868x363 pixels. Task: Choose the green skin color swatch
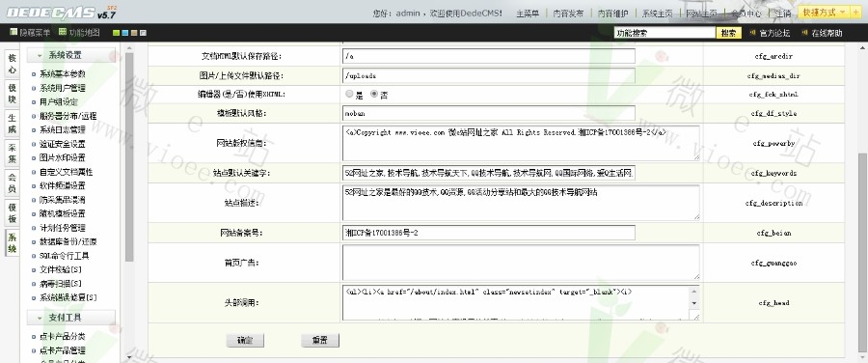pos(116,33)
